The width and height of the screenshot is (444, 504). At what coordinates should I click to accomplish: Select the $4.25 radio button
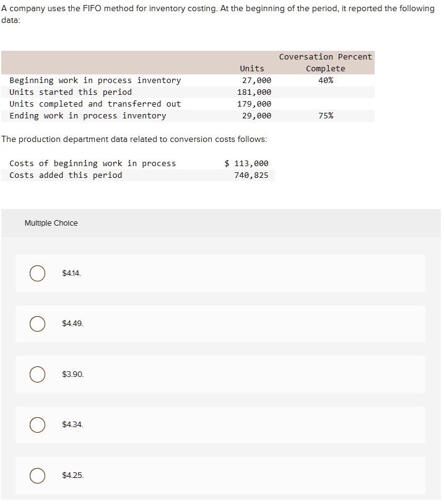[37, 475]
